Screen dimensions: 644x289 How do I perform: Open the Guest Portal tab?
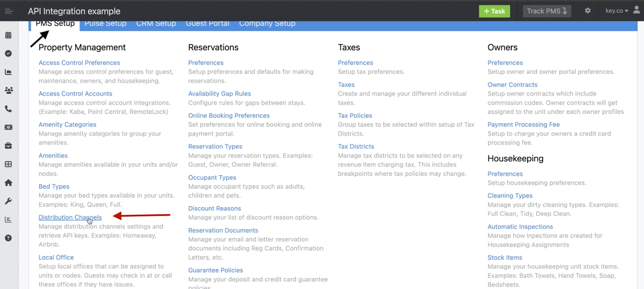point(208,24)
